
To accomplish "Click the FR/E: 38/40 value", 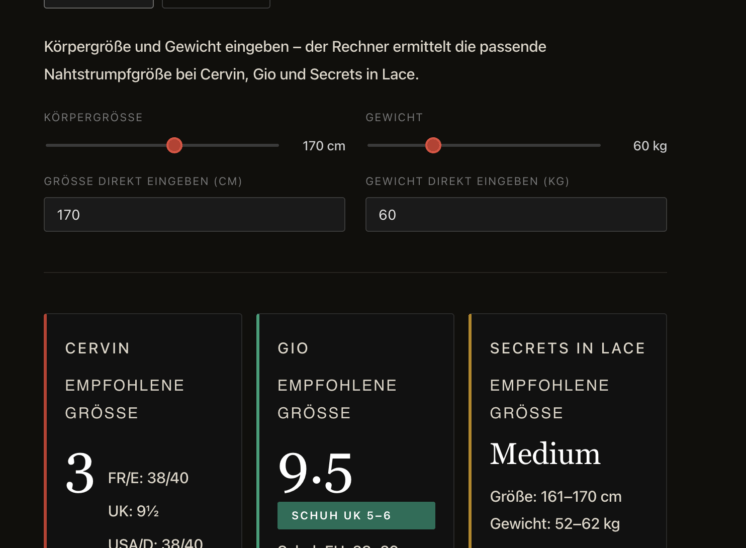I will tap(148, 478).
